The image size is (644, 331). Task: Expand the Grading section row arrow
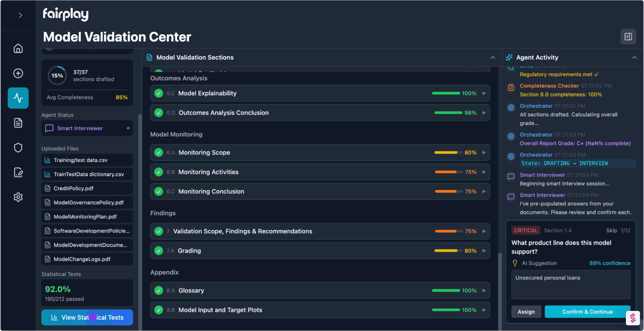pos(484,251)
